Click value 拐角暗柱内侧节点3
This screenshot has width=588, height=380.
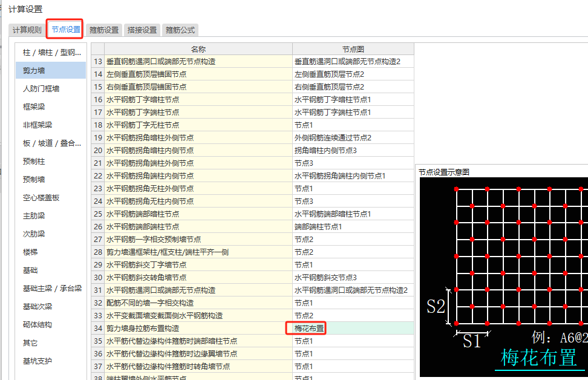(x=353, y=151)
